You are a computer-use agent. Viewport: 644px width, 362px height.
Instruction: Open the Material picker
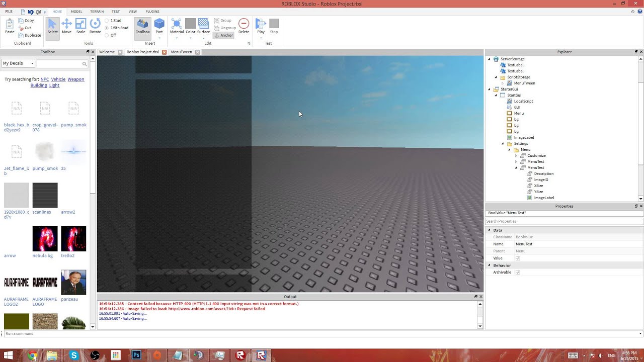[x=177, y=27]
